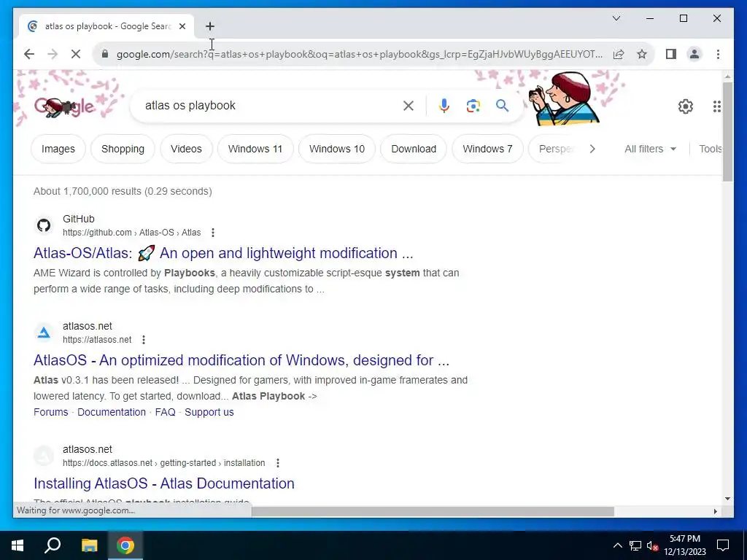Open the FAQ sitelink

pyautogui.click(x=166, y=412)
